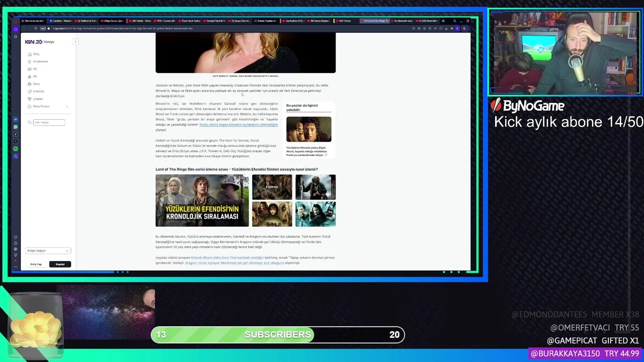Open Giriş home icon in IGN sidebar
Image resolution: width=644 pixels, height=362 pixels.
30,54
